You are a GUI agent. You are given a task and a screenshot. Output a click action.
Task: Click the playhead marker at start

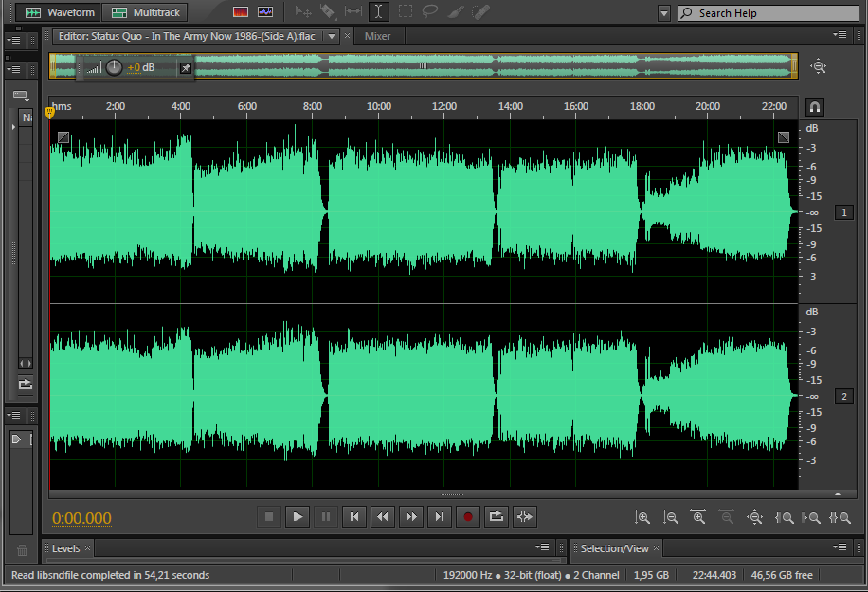click(49, 113)
